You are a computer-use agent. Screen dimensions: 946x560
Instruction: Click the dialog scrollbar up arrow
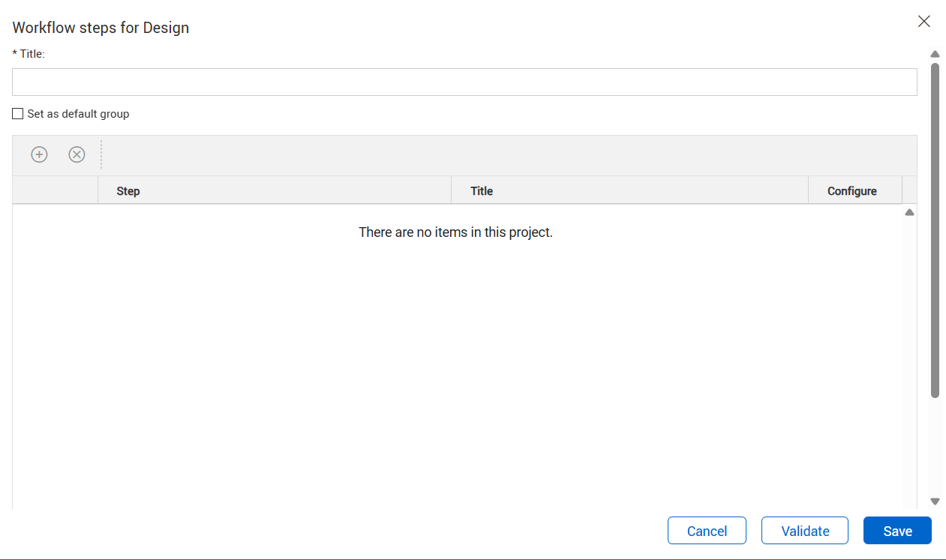[x=935, y=54]
